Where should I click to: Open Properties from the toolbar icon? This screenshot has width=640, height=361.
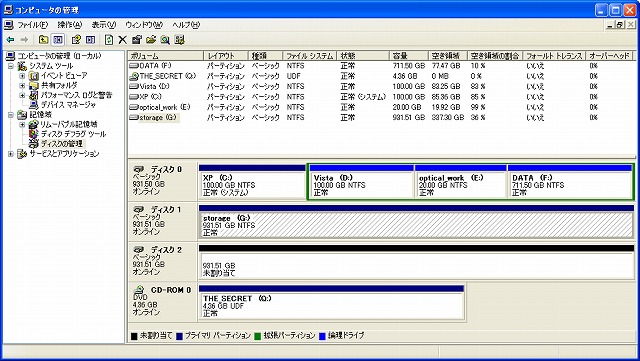[x=137, y=40]
